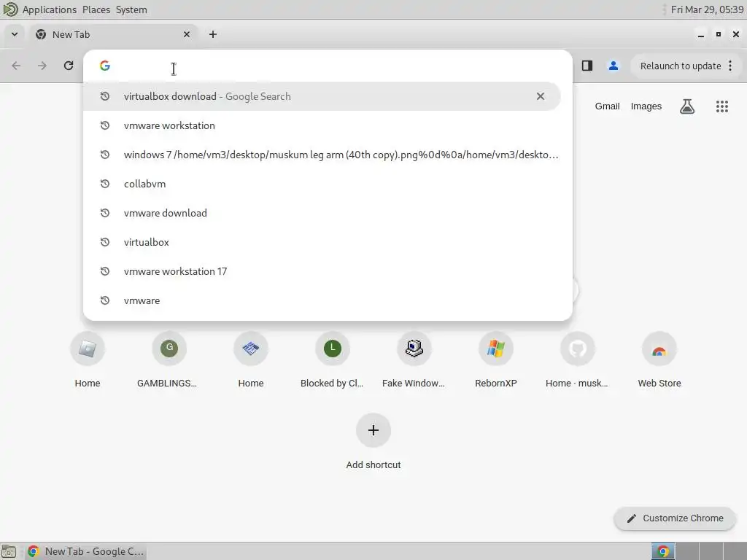Image resolution: width=747 pixels, height=560 pixels.
Task: Click the clock Fri Mar 29, 05:39
Action: tap(707, 9)
